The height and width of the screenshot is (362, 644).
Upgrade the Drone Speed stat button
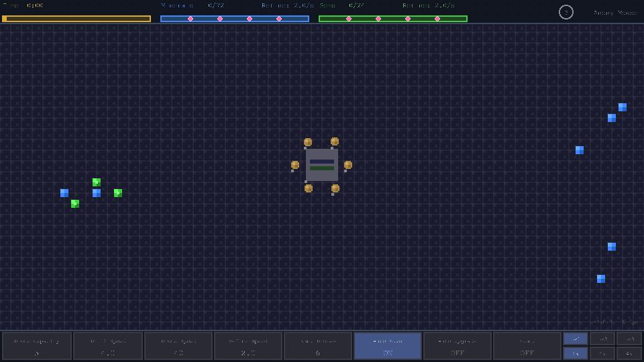coord(178,346)
